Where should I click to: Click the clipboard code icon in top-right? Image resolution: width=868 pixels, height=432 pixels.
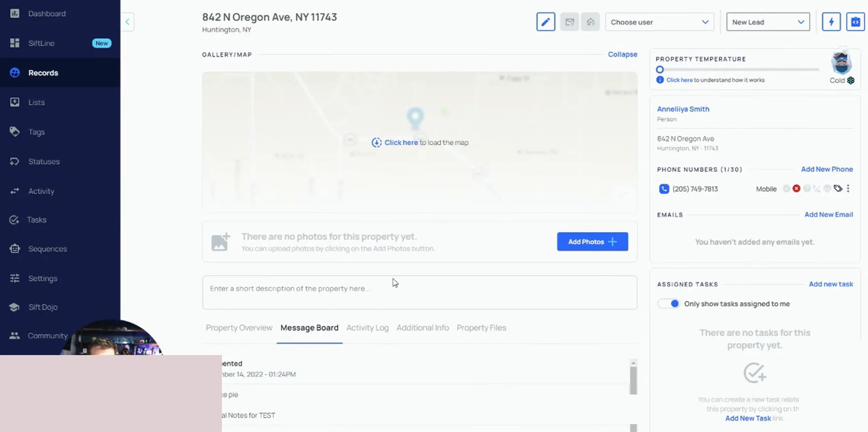click(x=856, y=22)
